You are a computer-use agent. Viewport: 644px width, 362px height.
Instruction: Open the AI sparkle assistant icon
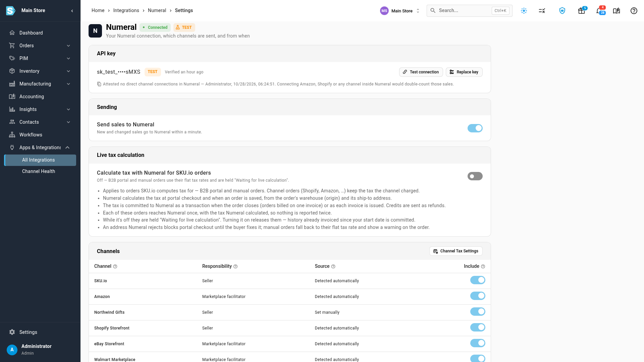pos(524,11)
